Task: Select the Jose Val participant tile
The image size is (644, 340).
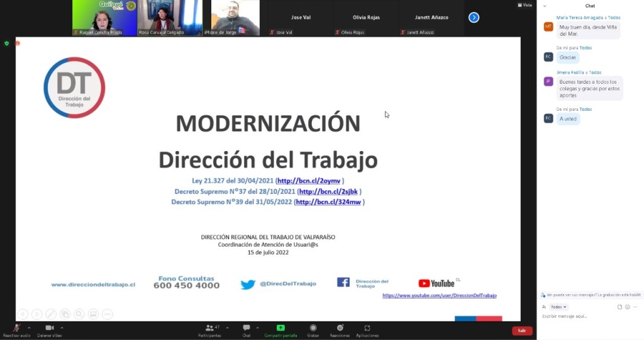Action: coord(301,18)
